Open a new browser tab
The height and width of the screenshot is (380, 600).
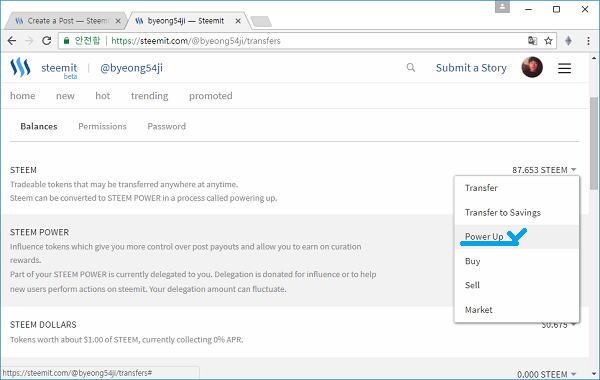pos(261,21)
